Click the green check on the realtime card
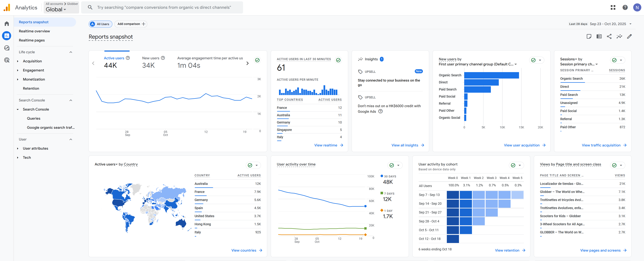644x261 pixels. pos(338,60)
